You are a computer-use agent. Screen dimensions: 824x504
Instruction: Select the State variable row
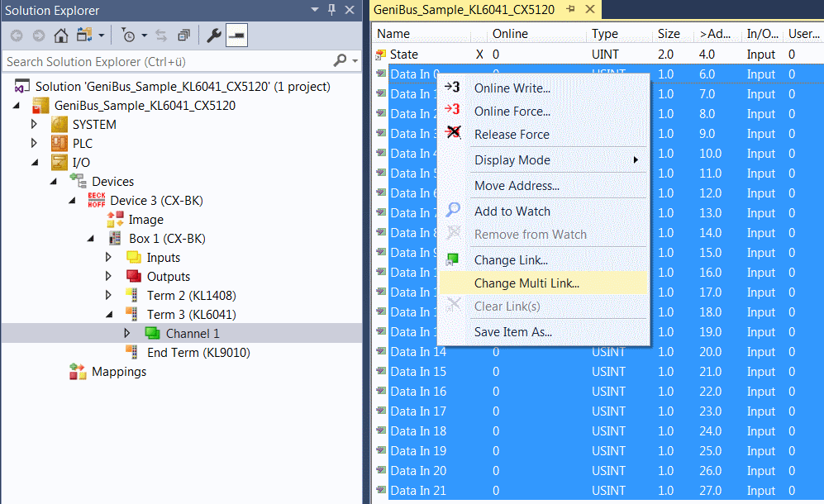click(x=598, y=55)
